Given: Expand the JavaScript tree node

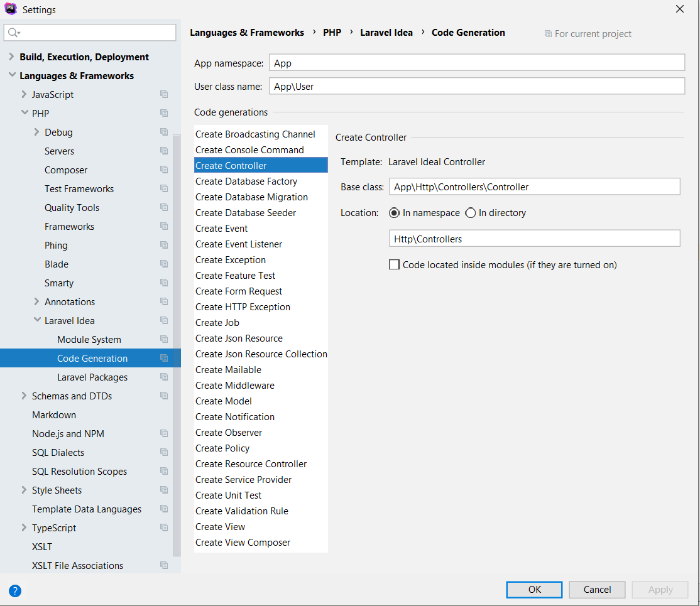Looking at the screenshot, I should pyautogui.click(x=24, y=94).
